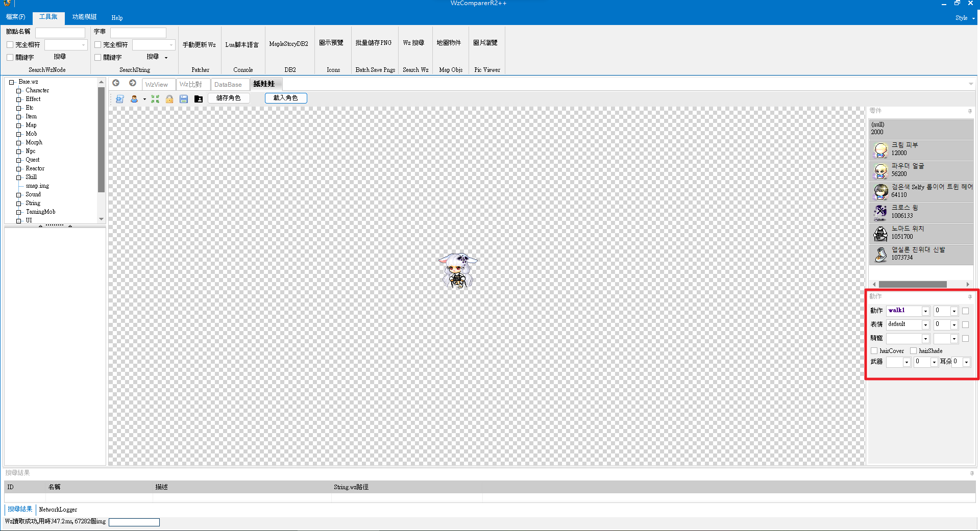
Task: Check 完全相符 under node name search
Action: 10,45
